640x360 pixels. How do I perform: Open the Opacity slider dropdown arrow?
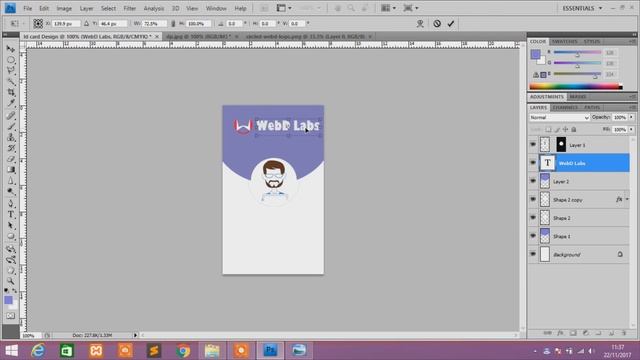coord(631,118)
